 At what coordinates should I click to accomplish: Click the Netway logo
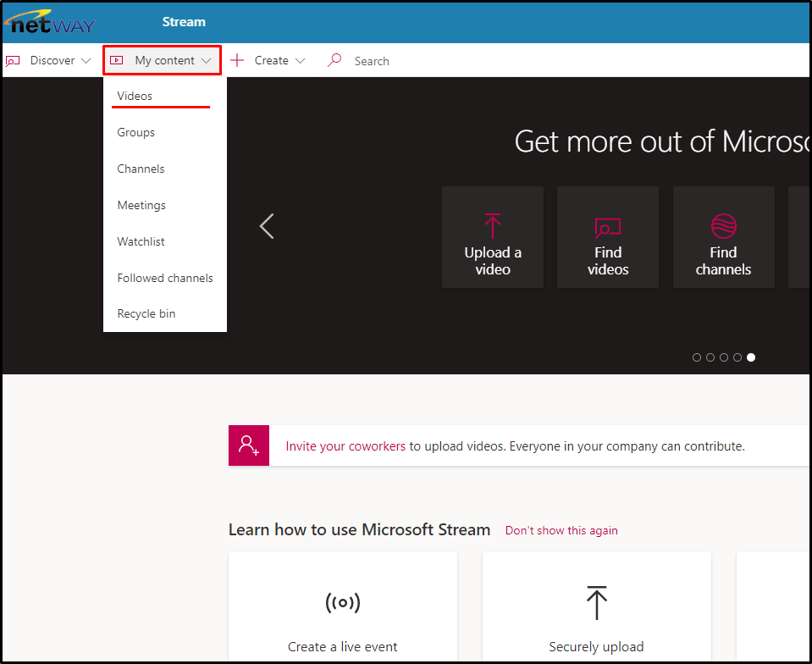pos(49,22)
